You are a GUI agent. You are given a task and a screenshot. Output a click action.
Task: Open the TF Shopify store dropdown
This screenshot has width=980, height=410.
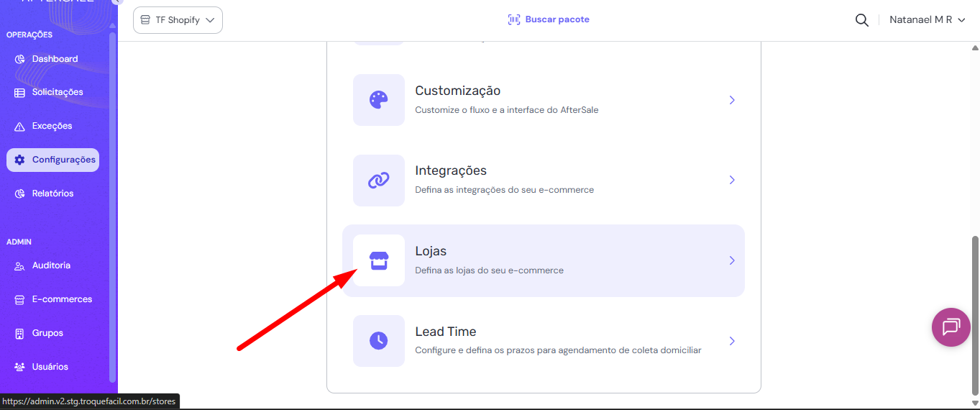click(178, 20)
